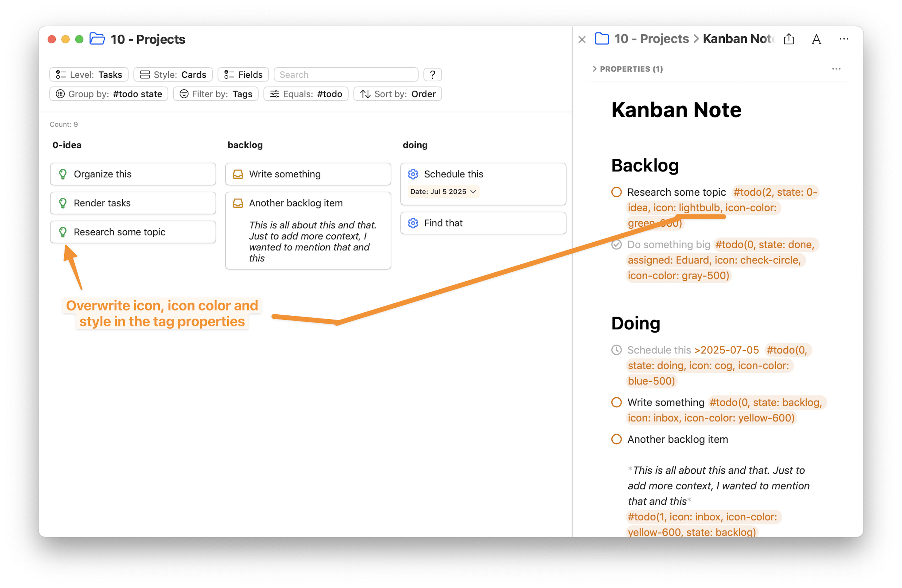
Task: Click the share icon in note header
Action: click(789, 39)
